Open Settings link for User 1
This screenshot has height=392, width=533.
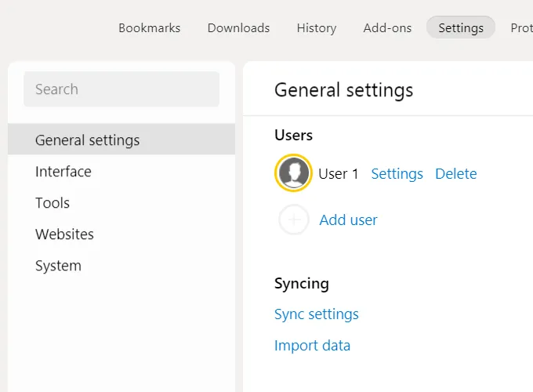[x=397, y=174]
